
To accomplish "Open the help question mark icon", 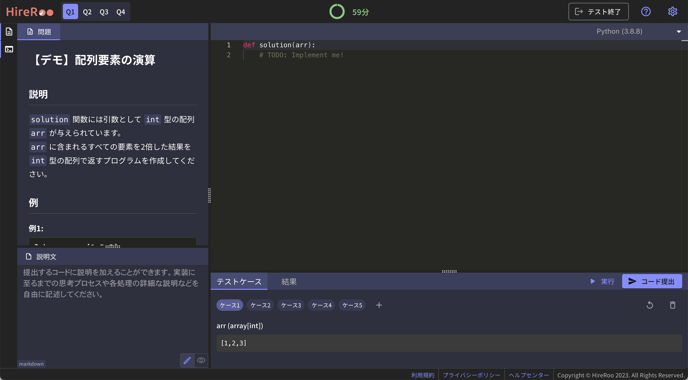I will coord(645,12).
